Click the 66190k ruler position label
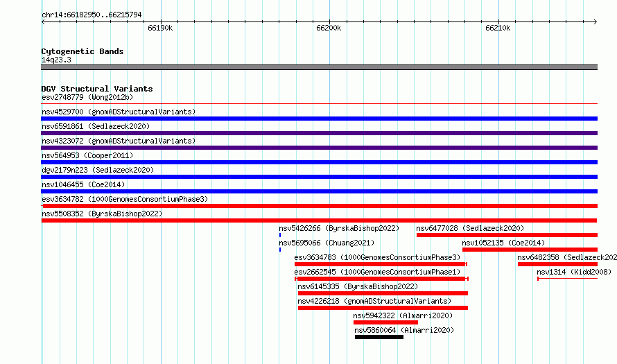The width and height of the screenshot is (617, 364). [x=160, y=28]
